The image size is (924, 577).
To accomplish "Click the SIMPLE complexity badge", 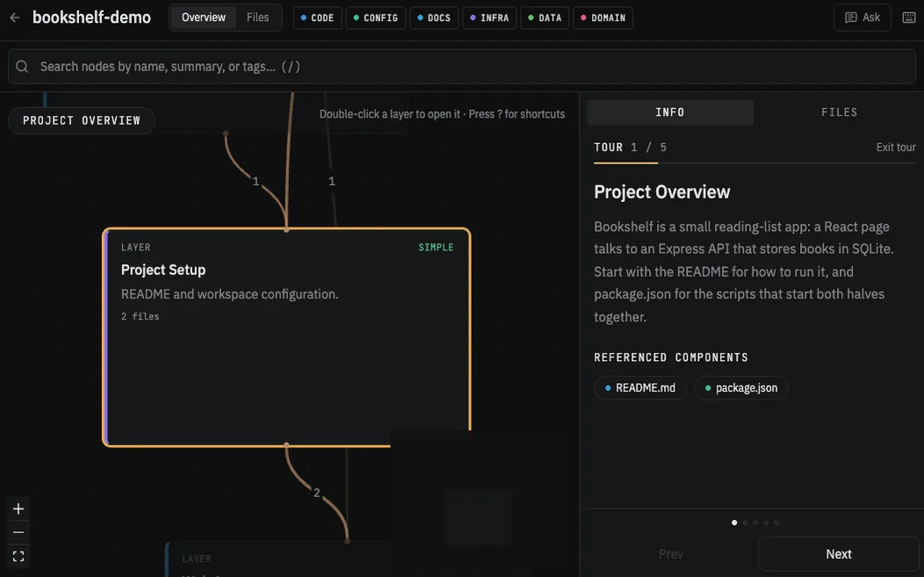I will pos(436,247).
